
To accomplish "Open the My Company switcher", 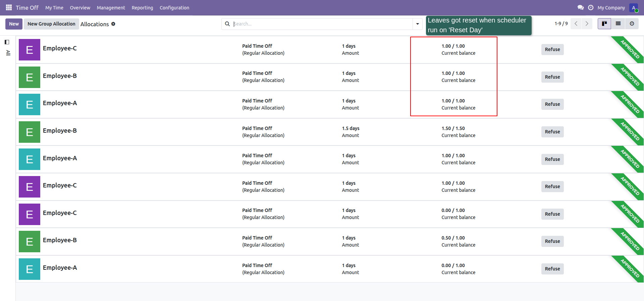I will [611, 8].
